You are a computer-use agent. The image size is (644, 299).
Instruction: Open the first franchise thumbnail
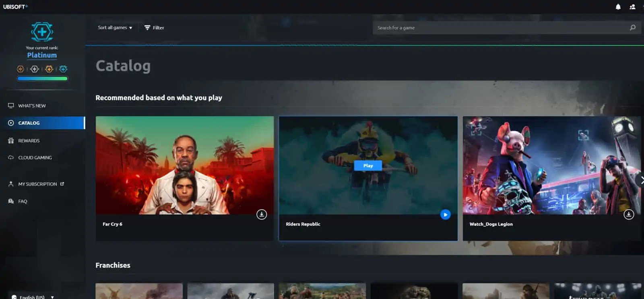[x=139, y=291]
